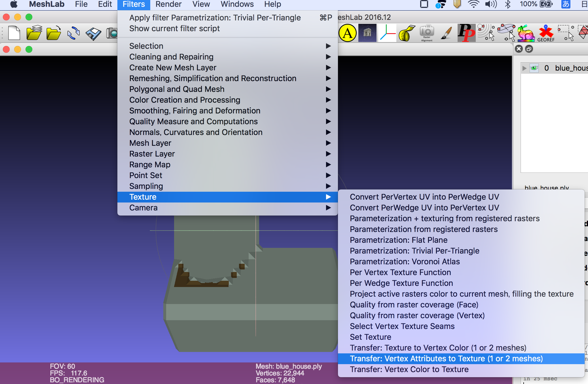The image size is (588, 384).
Task: Expand Normals, Curvatures and Orientation submenu
Action: [x=227, y=132]
